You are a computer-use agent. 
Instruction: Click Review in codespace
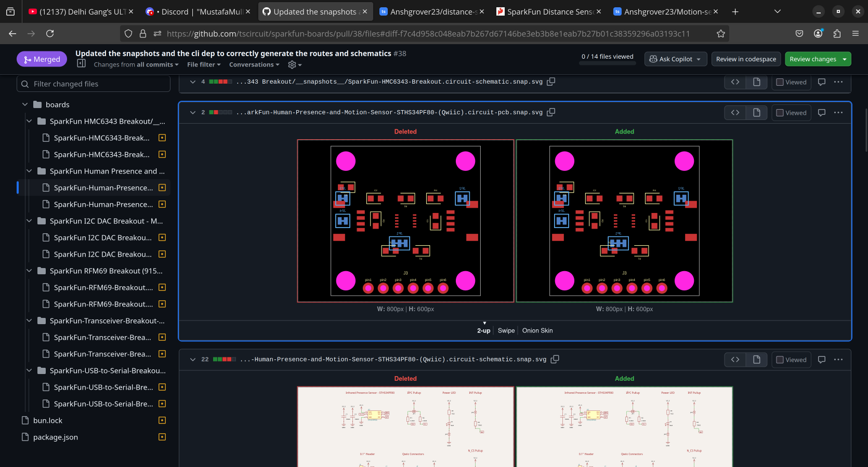pyautogui.click(x=746, y=59)
